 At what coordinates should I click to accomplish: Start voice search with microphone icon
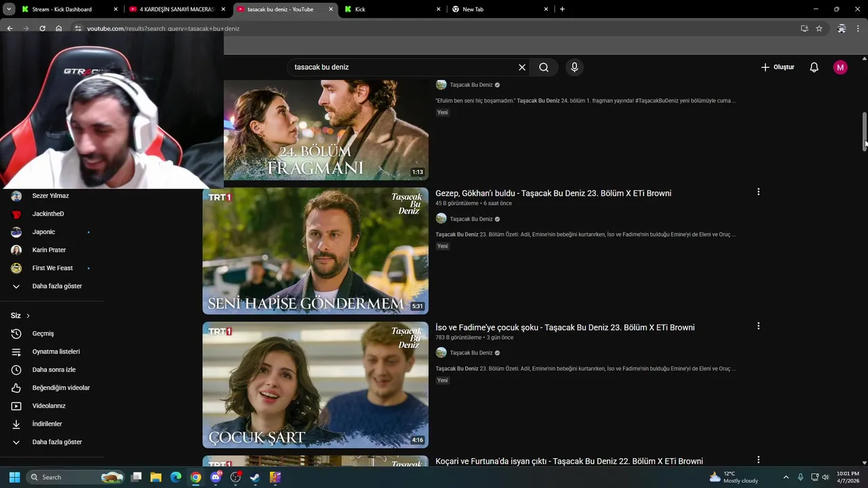(x=574, y=67)
